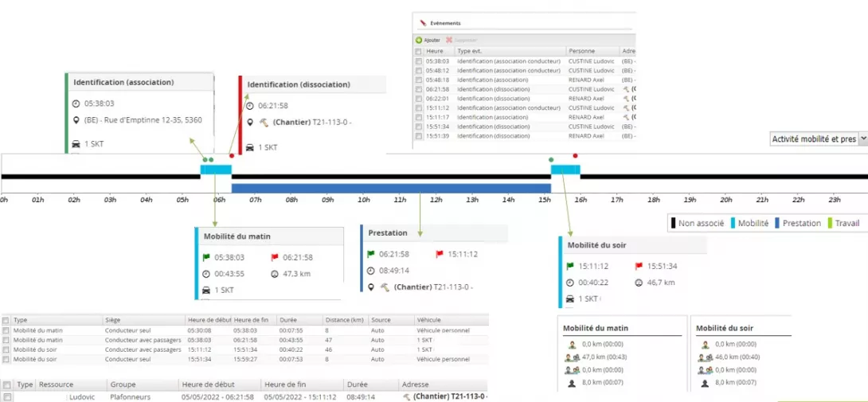
Task: Click the Evènements panel title
Action: pos(445,23)
